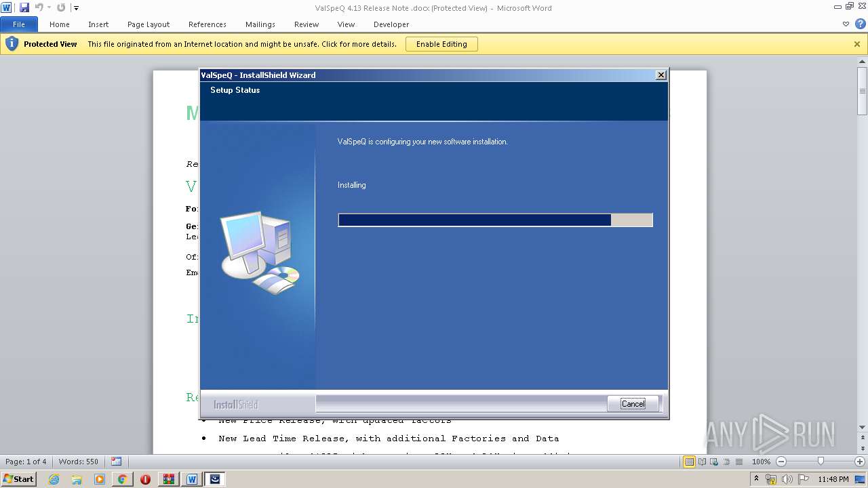This screenshot has width=868, height=488.
Task: Switch to Word taskbar button
Action: point(192,479)
